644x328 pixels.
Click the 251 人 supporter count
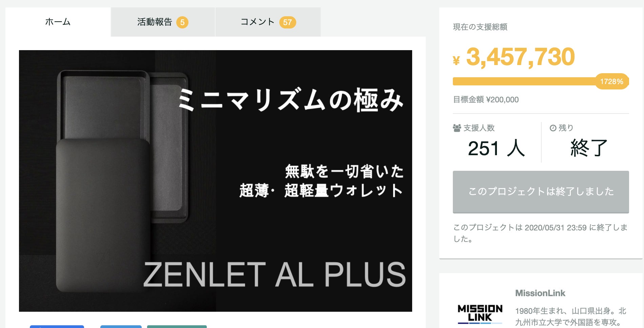(x=497, y=148)
